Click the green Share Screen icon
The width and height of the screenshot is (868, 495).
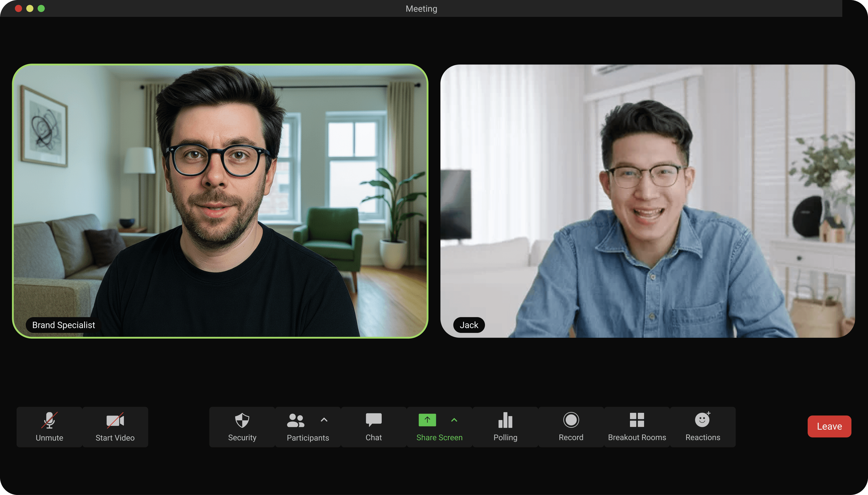[427, 420]
